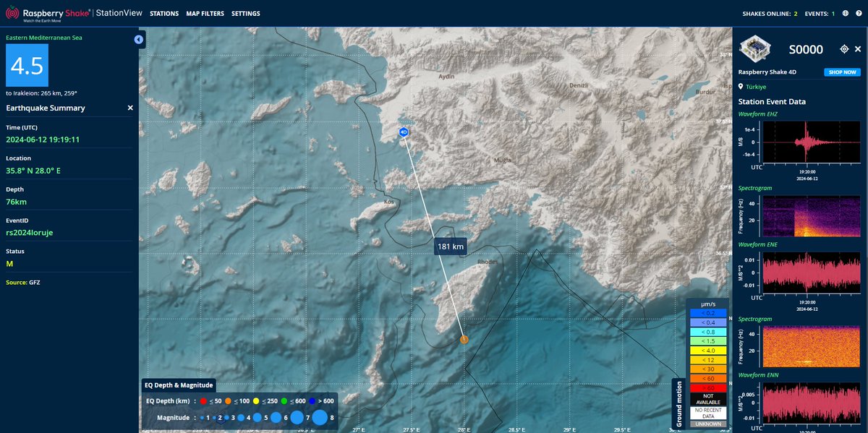Viewport: 868px width, 433px height.
Task: Click the Türkiye location pin
Action: click(741, 87)
